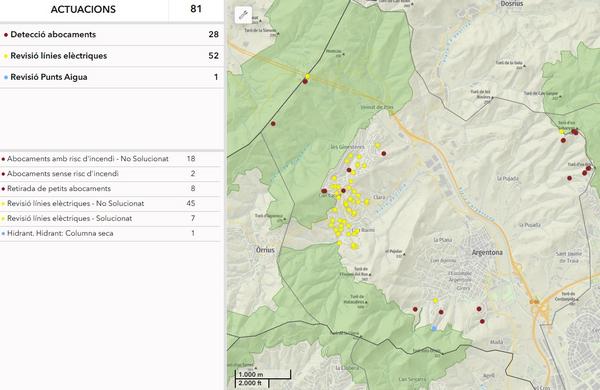Image resolution: width=600 pixels, height=390 pixels.
Task: Click the yellow marker south of Argentona
Action: pyautogui.click(x=435, y=301)
